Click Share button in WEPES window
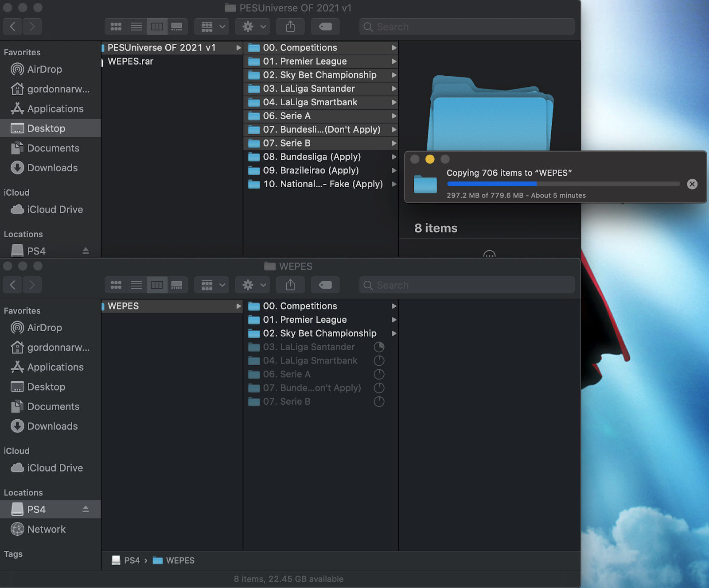709x588 pixels. pos(290,285)
